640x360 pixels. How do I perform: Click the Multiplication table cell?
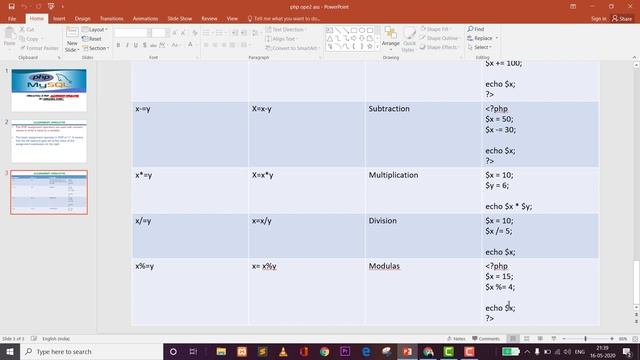pos(423,191)
